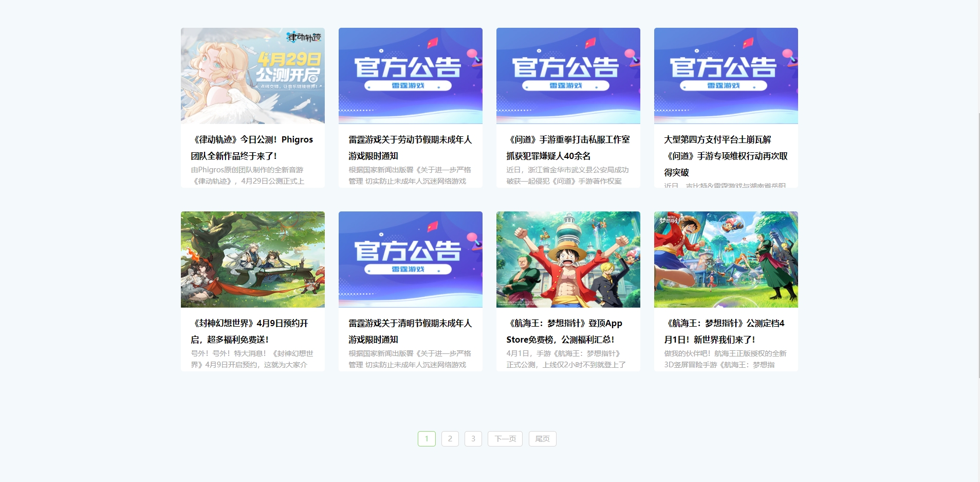Viewport: 980px width, 482px height.
Task: Click summary text 由Phigros原创团队制作
Action: click(248, 175)
